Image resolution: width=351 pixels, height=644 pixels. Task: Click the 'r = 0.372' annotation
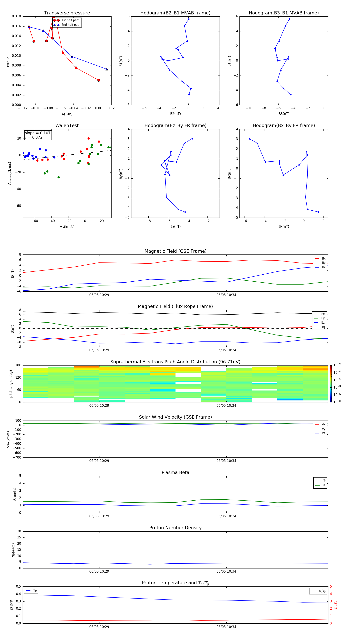coord(34,137)
